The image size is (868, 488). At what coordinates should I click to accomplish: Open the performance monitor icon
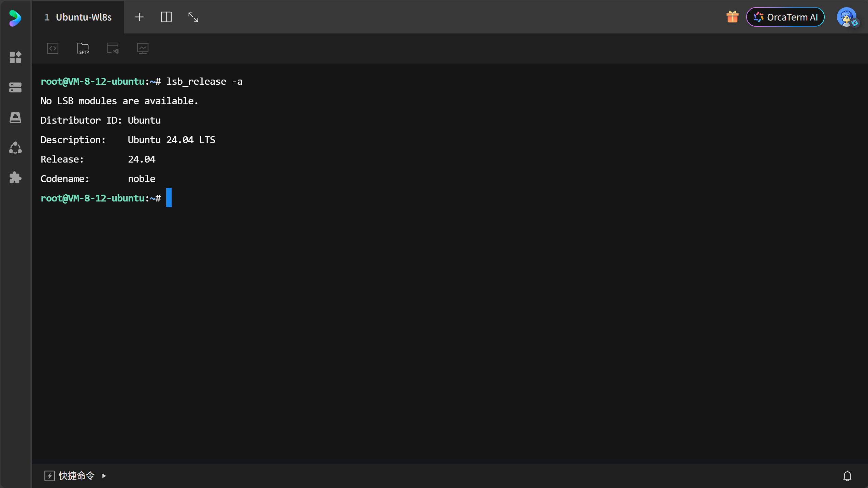click(x=143, y=48)
